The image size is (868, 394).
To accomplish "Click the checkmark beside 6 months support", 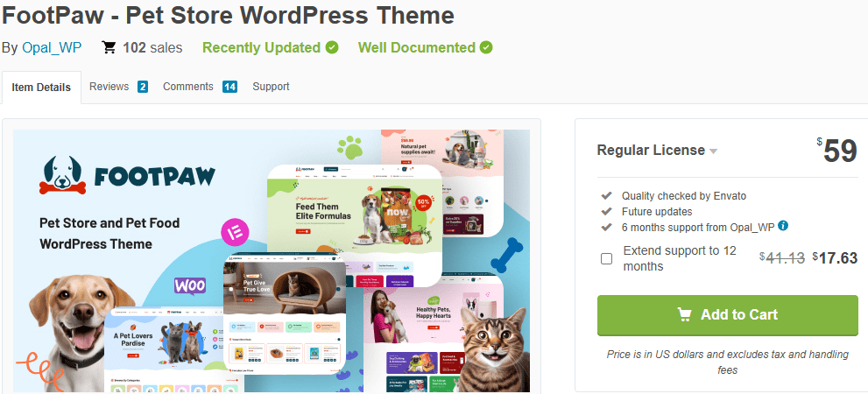I will (x=607, y=227).
